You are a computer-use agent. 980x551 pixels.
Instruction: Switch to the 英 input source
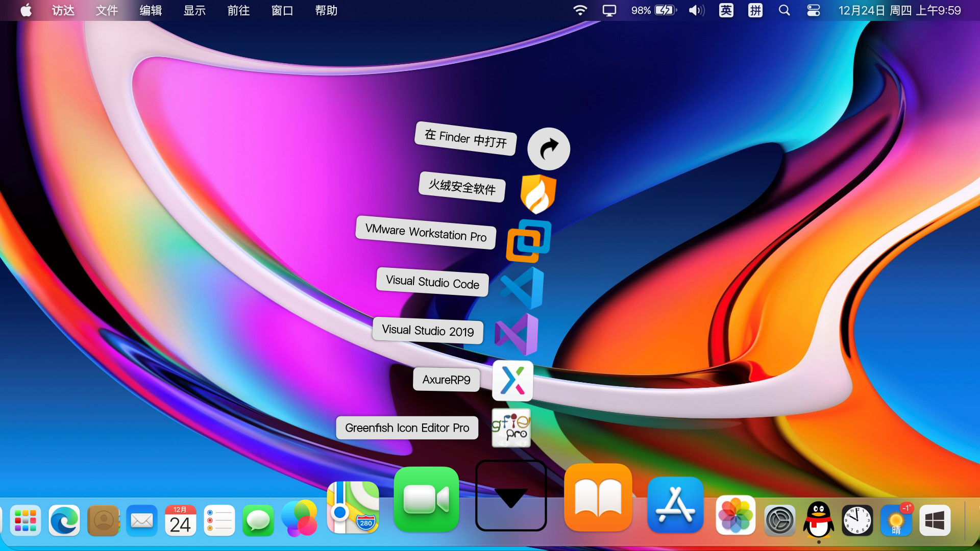point(726,10)
